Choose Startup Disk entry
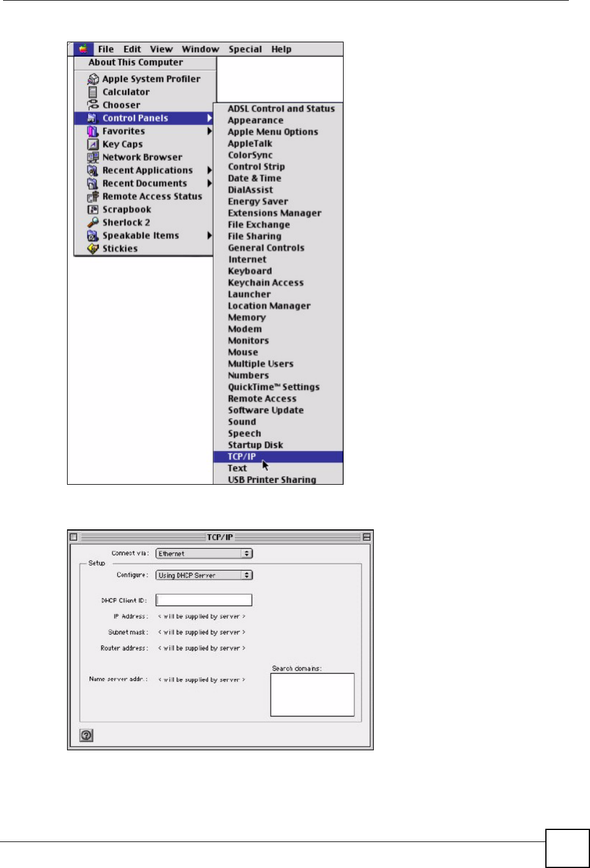Image resolution: width=590 pixels, height=868 pixels. [x=255, y=445]
